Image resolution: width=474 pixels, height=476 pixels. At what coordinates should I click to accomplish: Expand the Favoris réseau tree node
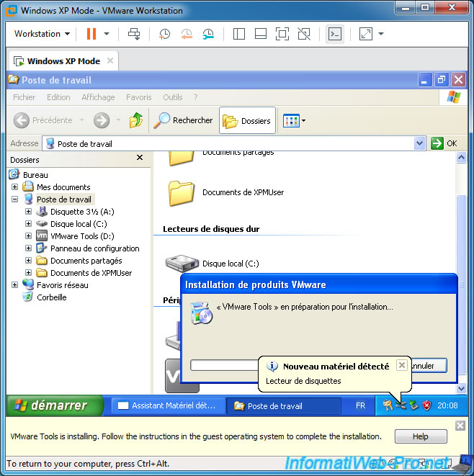(14, 284)
